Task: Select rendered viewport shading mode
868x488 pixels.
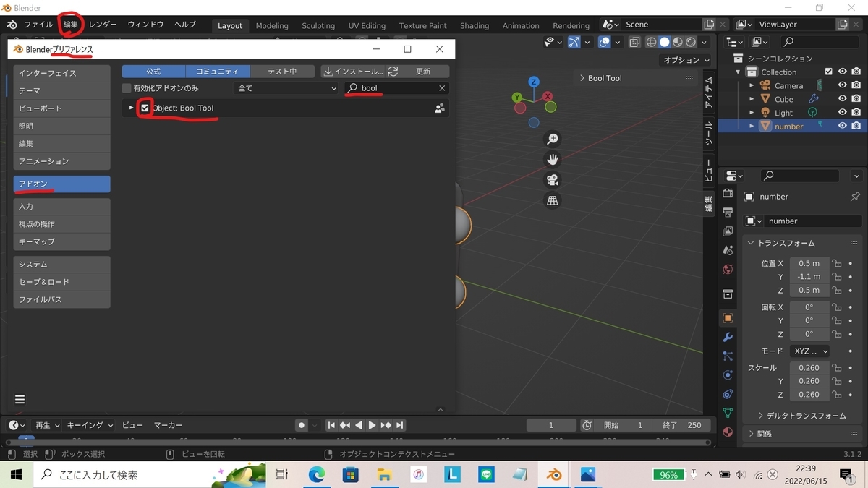Action: (691, 42)
